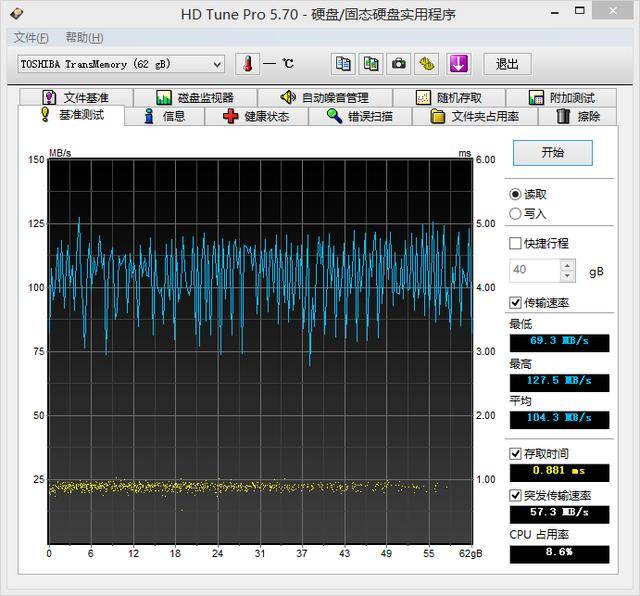Switch to the 自动噪音管理 tab
The width and height of the screenshot is (640, 596).
point(325,98)
